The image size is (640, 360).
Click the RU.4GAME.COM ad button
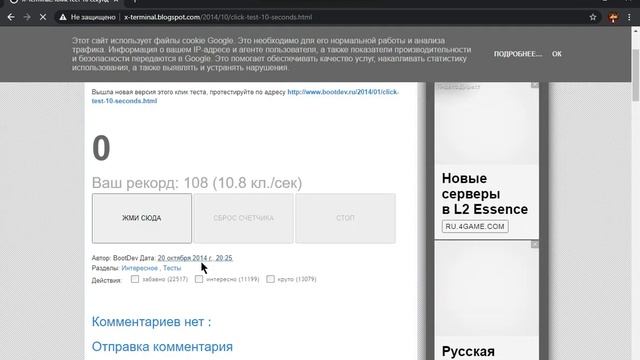(475, 227)
